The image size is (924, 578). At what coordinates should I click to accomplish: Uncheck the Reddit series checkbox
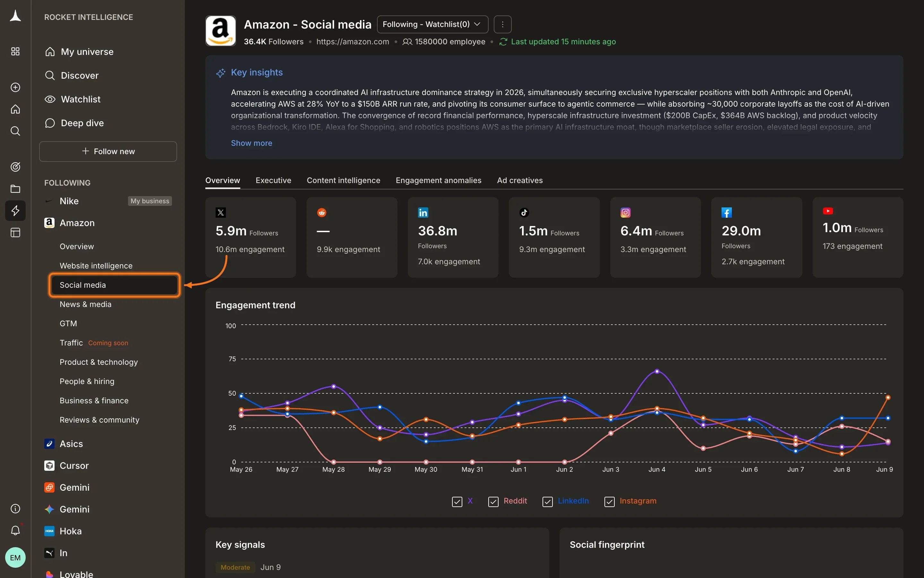[x=493, y=502]
